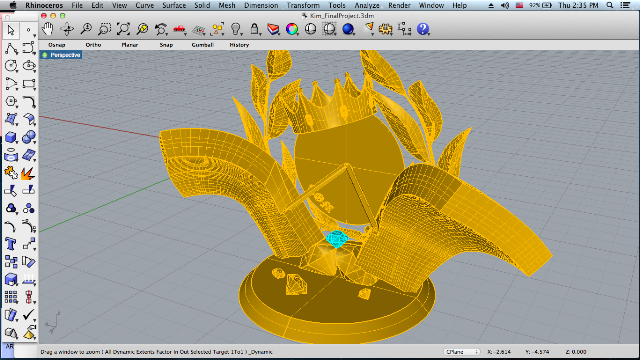Select the arrow pointer tool
Image resolution: width=640 pixels, height=360 pixels.
[x=11, y=30]
